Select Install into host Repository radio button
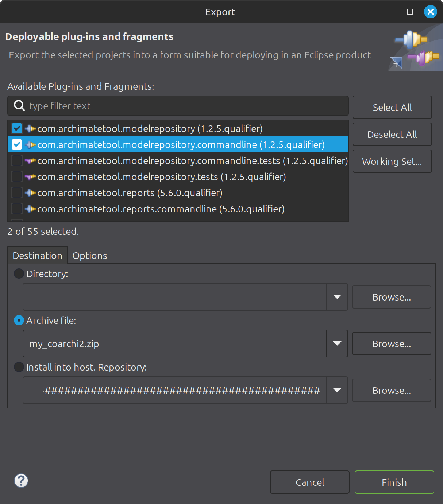443x504 pixels. coord(19,367)
